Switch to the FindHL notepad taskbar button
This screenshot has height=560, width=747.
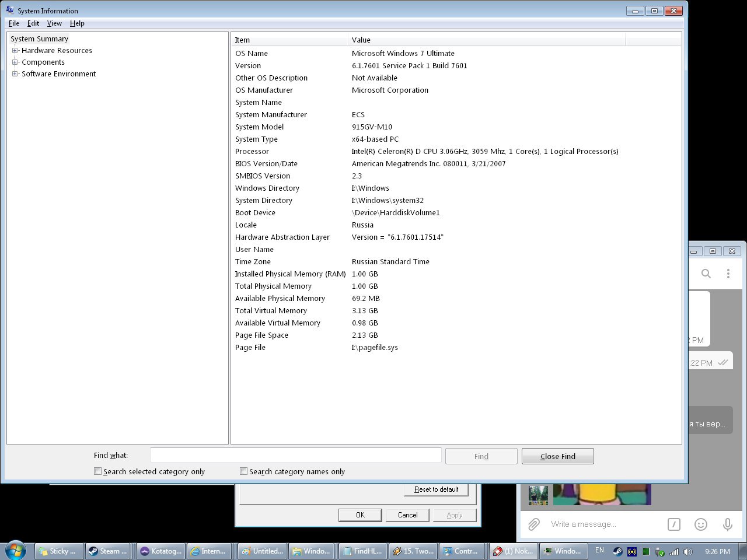coord(362,551)
